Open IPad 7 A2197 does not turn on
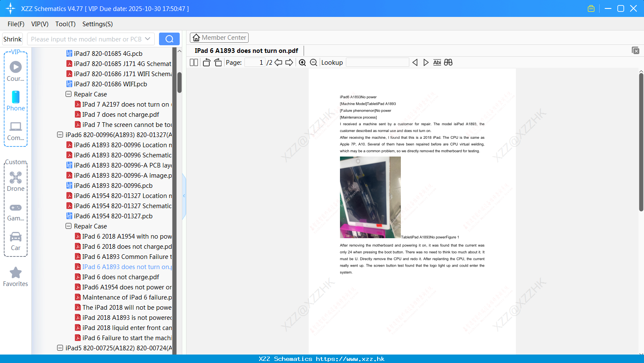644x363 pixels. coord(123,104)
